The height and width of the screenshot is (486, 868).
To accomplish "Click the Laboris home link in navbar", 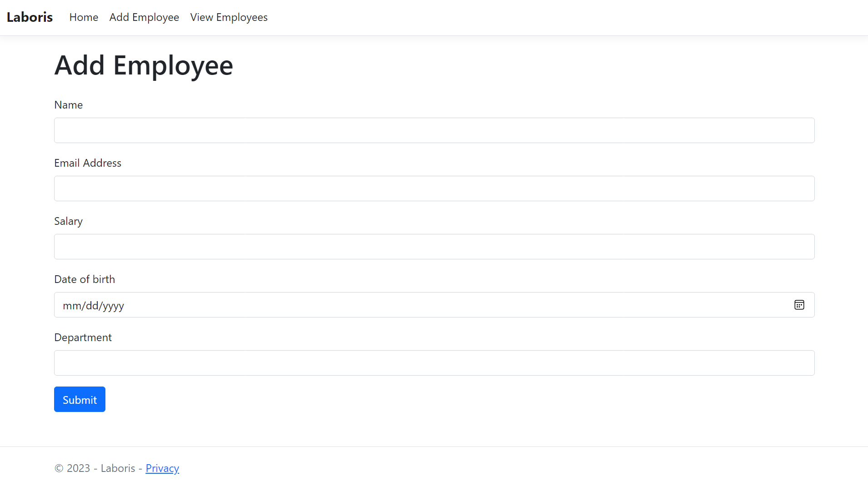I will (29, 17).
